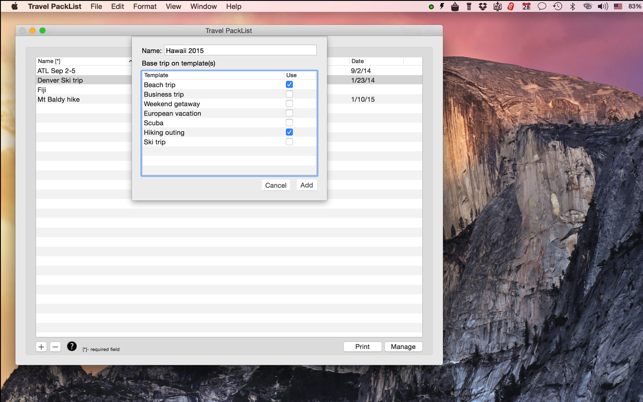Cancel the new trip dialog
The image size is (643, 402).
[x=276, y=185]
